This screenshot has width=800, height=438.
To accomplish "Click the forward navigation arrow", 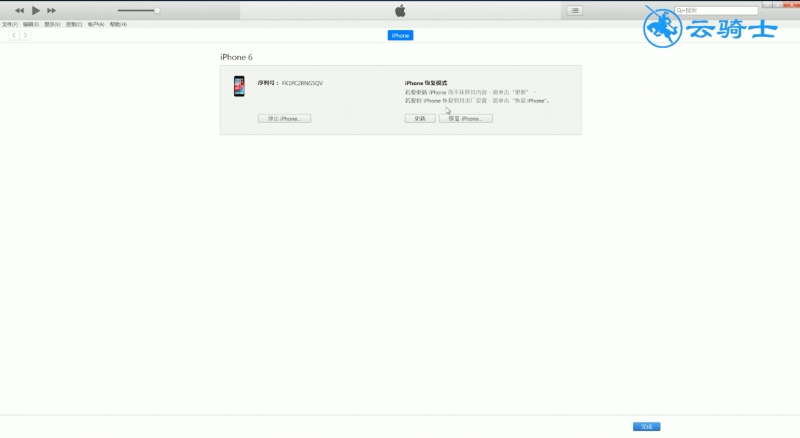I will [25, 35].
